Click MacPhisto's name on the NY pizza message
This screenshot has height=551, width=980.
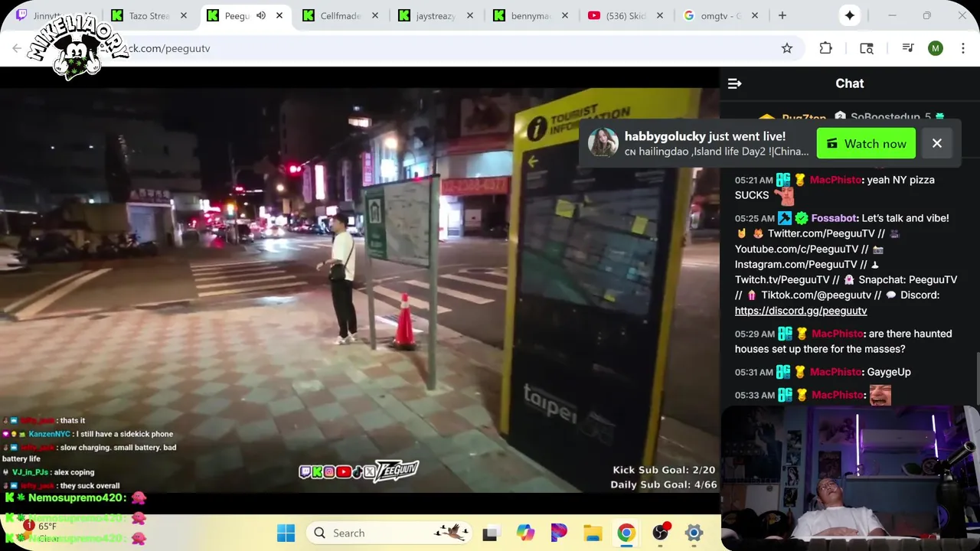click(x=834, y=180)
